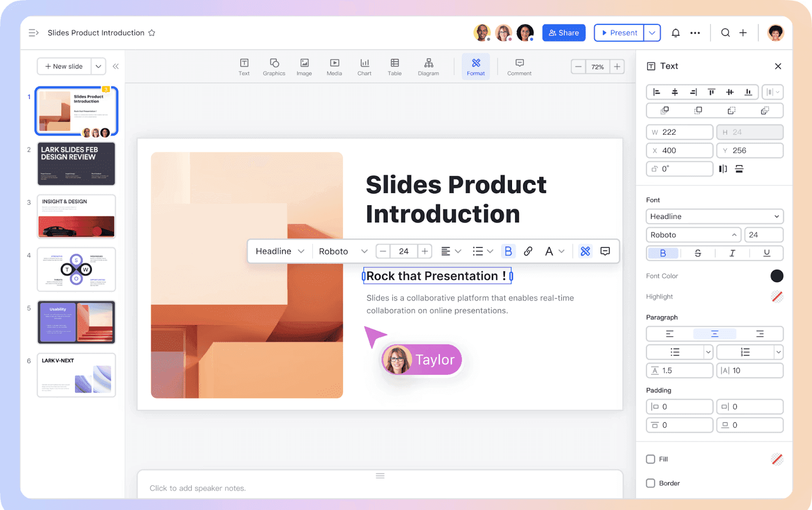812x510 pixels.
Task: Insert a Table into the slide
Action: pos(394,67)
